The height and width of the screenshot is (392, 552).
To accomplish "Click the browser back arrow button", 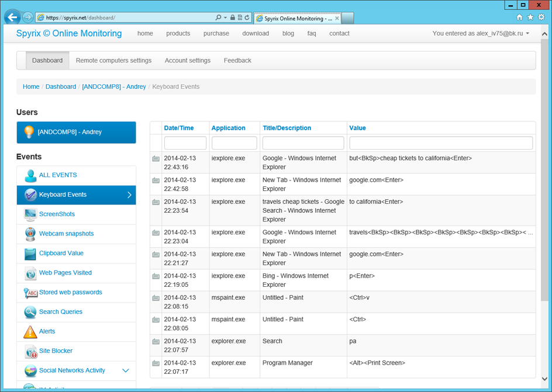I will (x=12, y=18).
